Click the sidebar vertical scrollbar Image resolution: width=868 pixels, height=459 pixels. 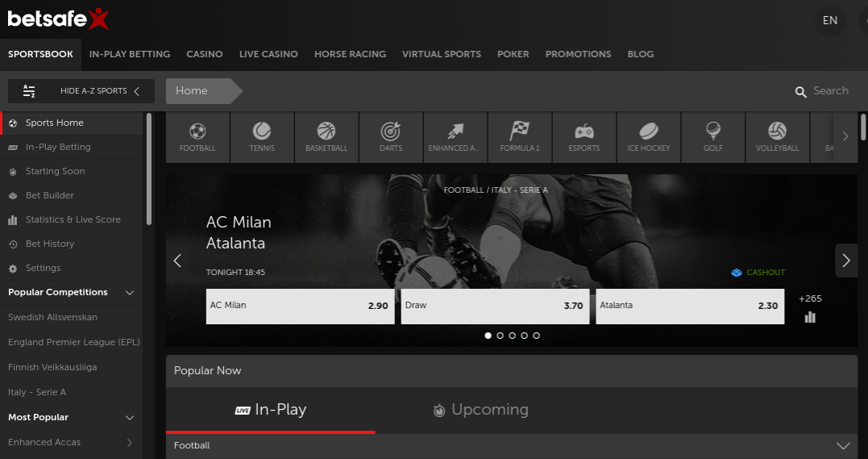click(148, 169)
